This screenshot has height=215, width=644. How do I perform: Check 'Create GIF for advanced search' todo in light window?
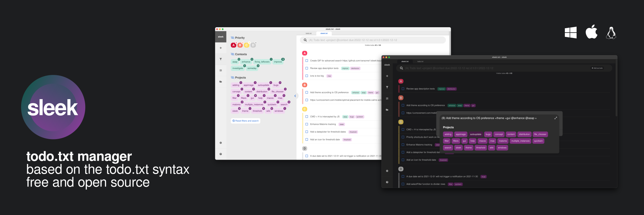307,61
